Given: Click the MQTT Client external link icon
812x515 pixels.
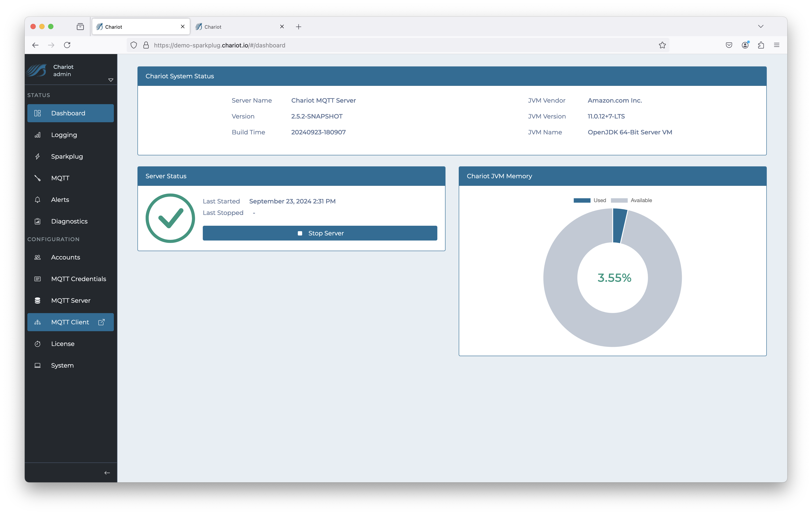Looking at the screenshot, I should [101, 322].
